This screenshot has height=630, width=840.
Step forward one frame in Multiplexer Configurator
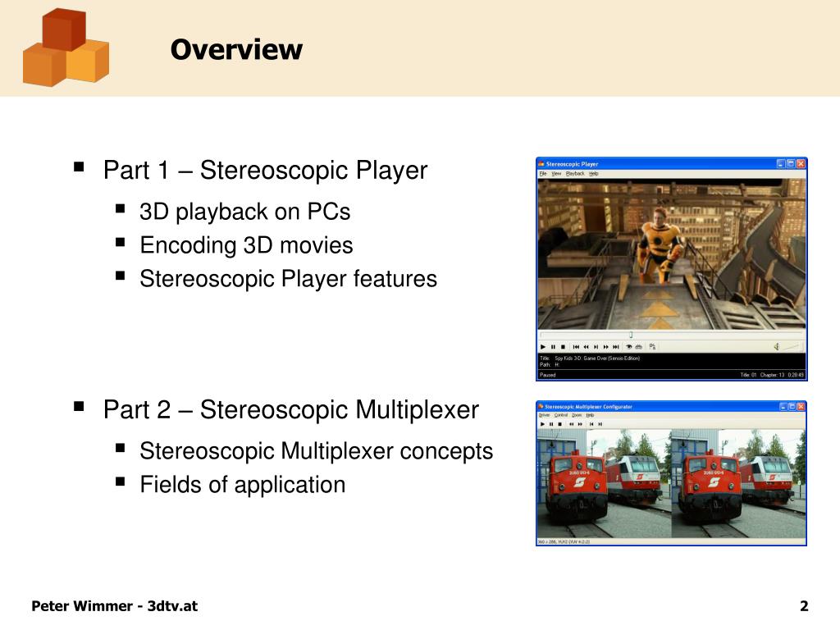click(600, 424)
